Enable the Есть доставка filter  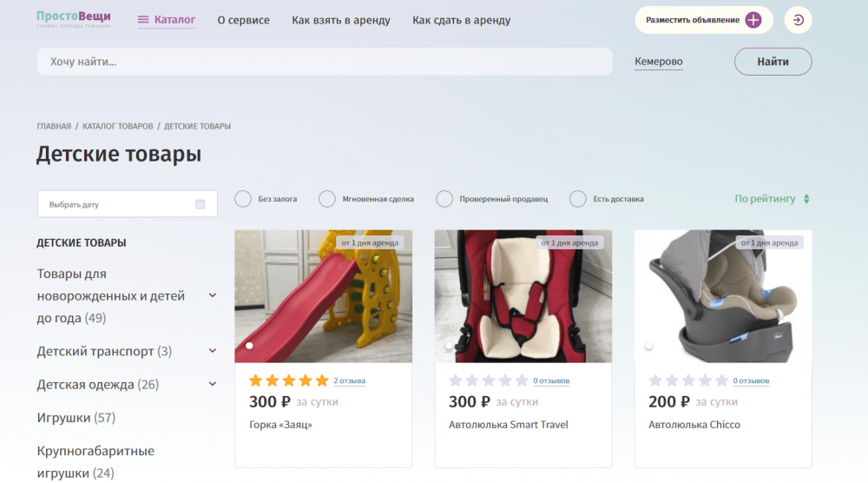(578, 199)
